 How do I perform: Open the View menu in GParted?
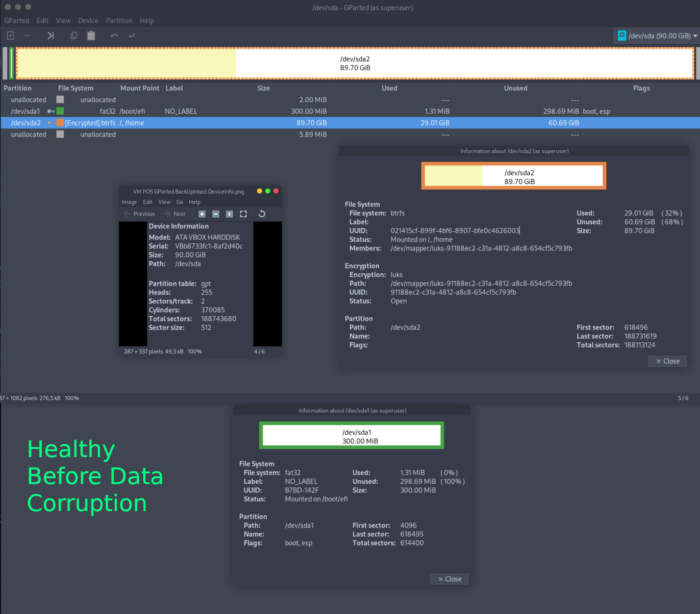tap(63, 21)
